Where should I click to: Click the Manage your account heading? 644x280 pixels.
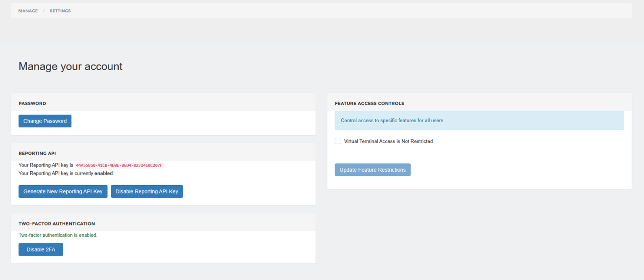coord(70,66)
